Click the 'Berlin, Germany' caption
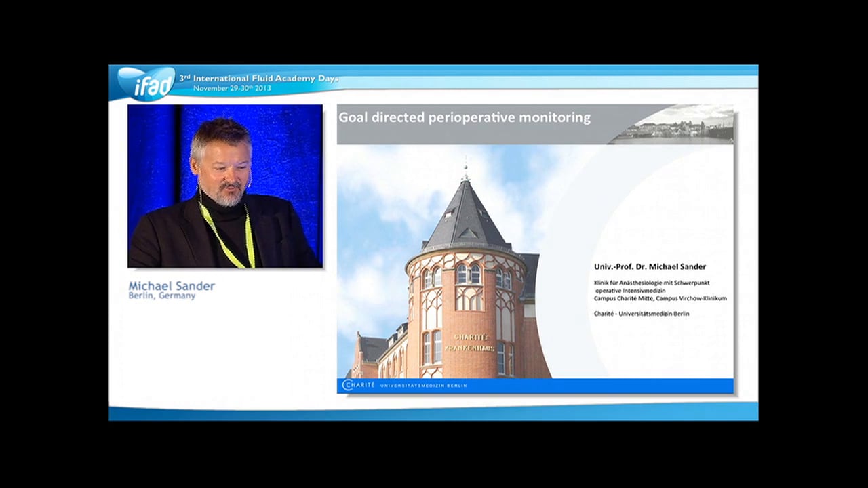The width and height of the screenshot is (868, 488). click(x=162, y=296)
